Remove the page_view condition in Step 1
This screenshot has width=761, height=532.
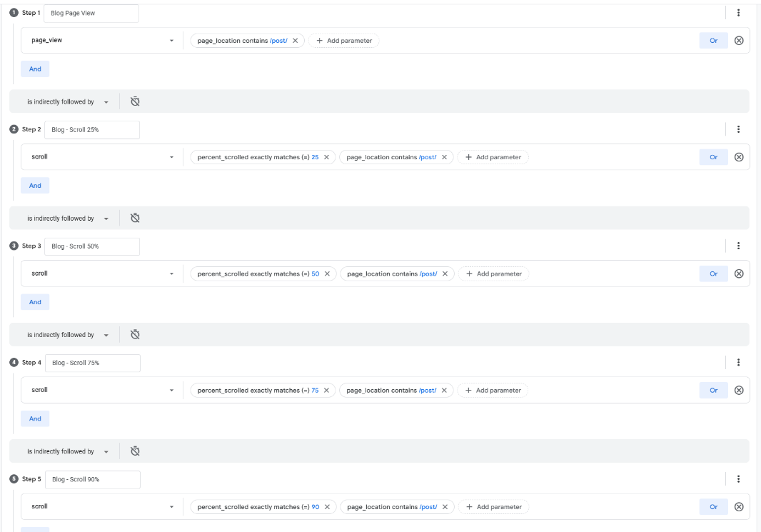tap(739, 41)
